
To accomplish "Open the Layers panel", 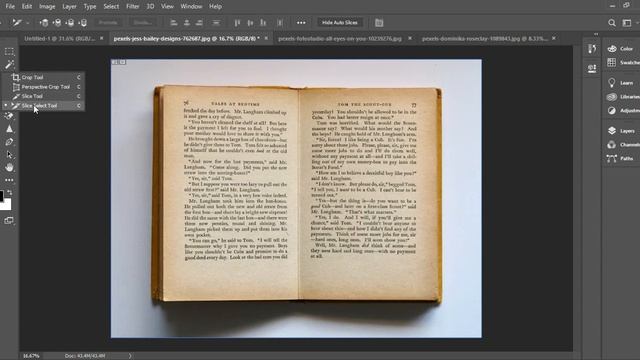I will 622,131.
